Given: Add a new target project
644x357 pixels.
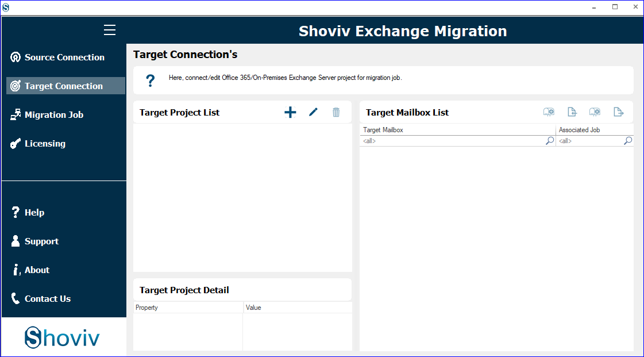Looking at the screenshot, I should [x=290, y=112].
